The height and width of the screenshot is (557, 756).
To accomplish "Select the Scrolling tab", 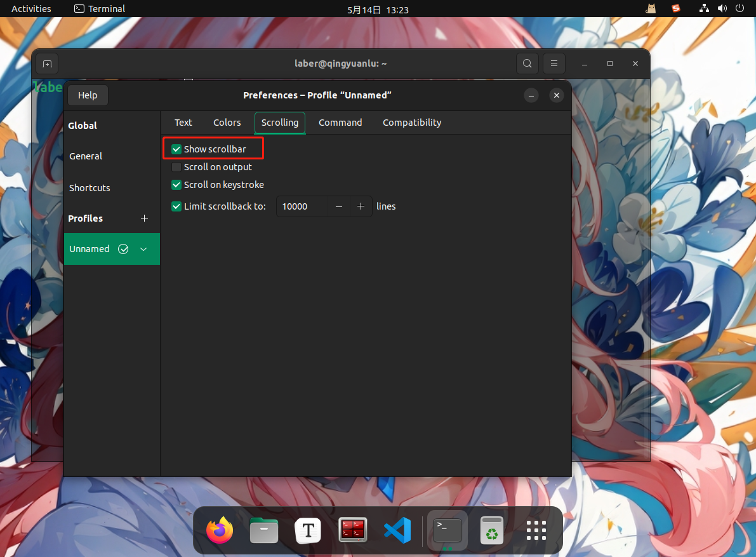I will [280, 123].
